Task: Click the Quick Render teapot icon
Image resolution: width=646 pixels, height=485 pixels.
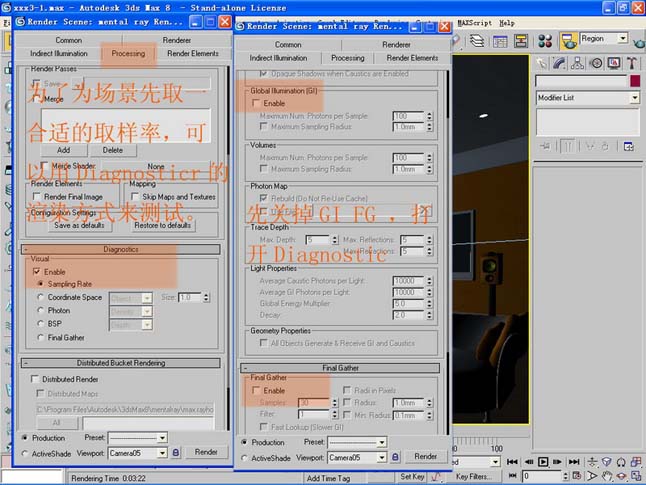Action: (640, 42)
